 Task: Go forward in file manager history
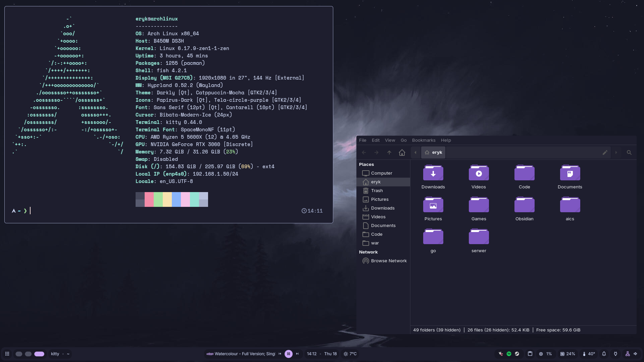coord(377,152)
